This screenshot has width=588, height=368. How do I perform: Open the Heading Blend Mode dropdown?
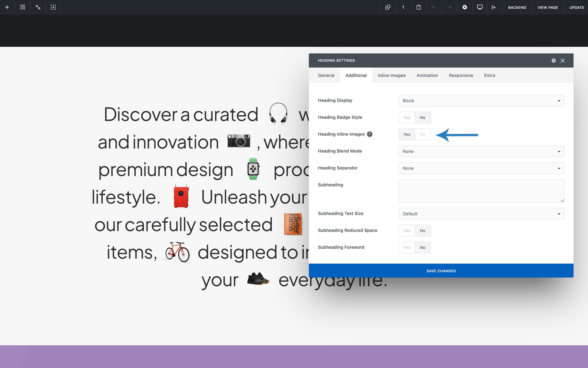(481, 151)
